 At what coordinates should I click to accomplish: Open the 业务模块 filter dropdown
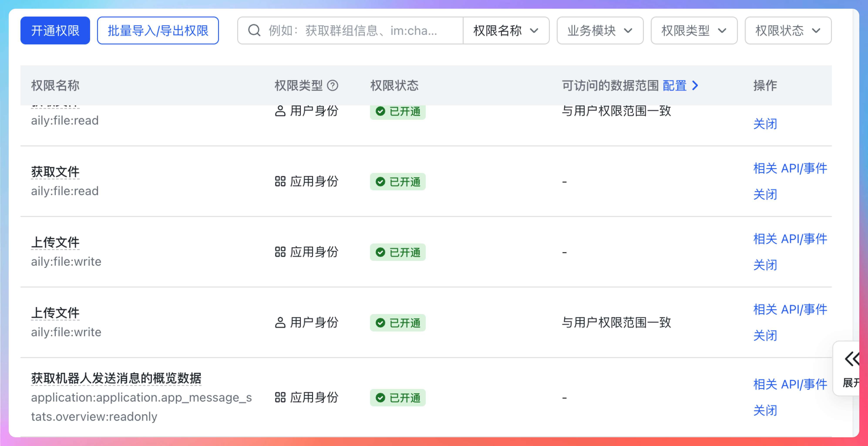pos(600,31)
